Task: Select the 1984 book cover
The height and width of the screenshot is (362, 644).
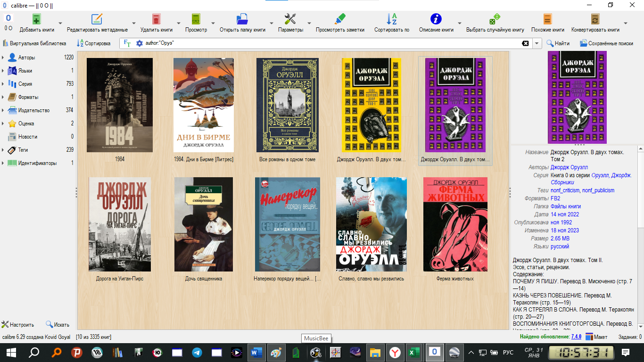Action: pyautogui.click(x=120, y=105)
